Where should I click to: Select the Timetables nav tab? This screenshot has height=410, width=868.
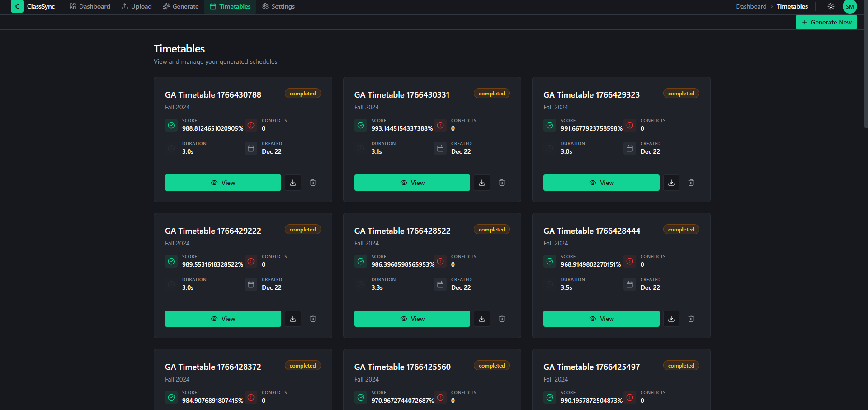(230, 6)
